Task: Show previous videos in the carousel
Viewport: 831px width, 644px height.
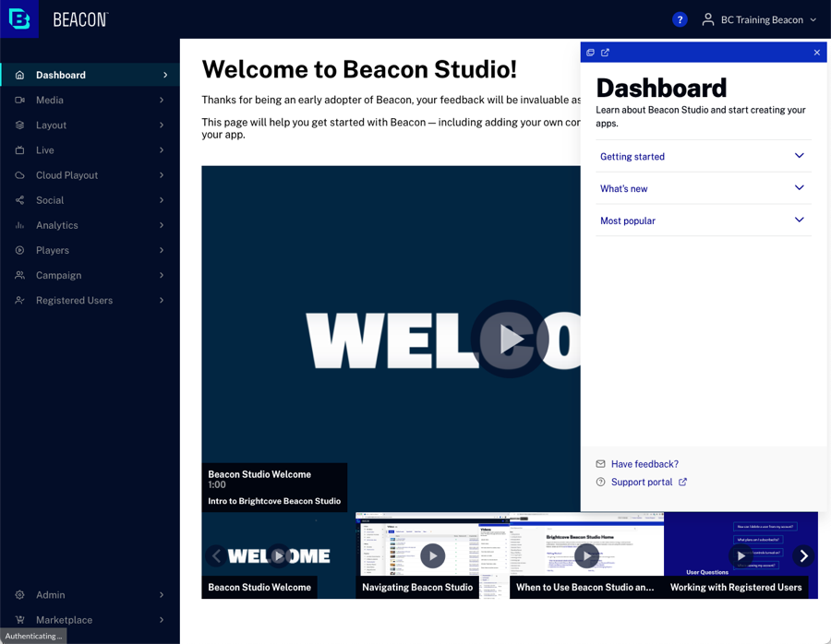Action: point(216,555)
